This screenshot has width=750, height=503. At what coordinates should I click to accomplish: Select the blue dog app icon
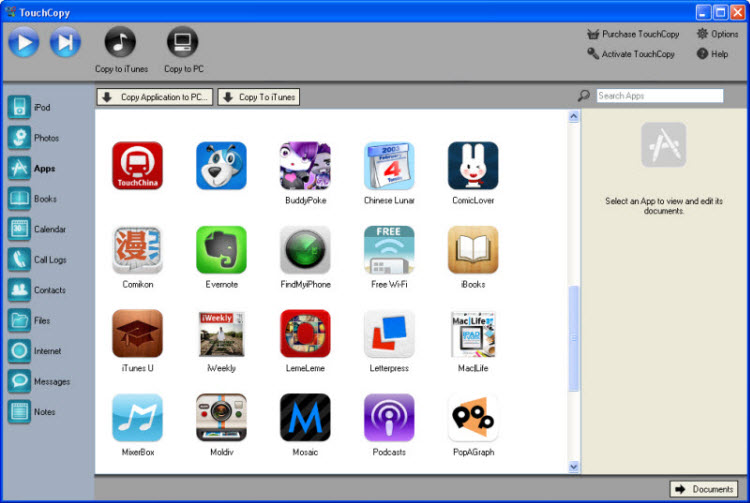(x=221, y=165)
